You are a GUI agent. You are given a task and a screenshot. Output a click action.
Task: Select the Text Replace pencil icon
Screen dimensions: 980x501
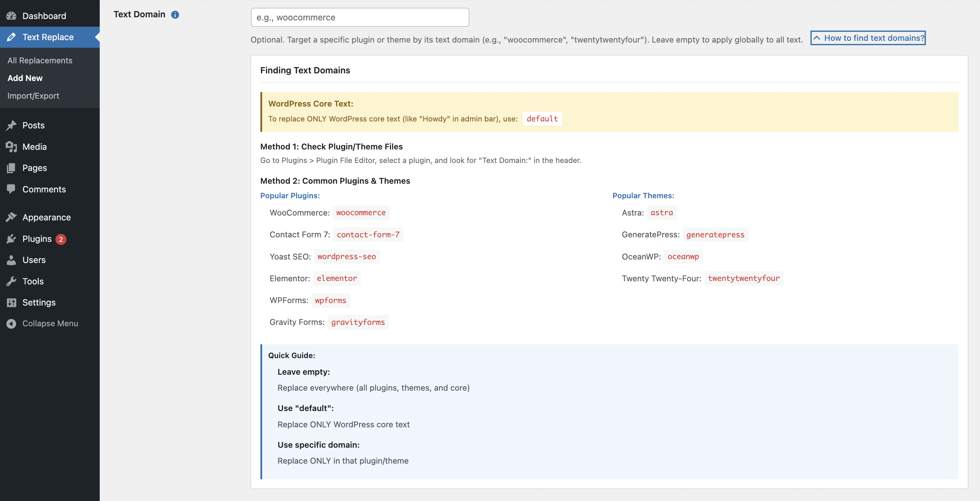tap(11, 37)
